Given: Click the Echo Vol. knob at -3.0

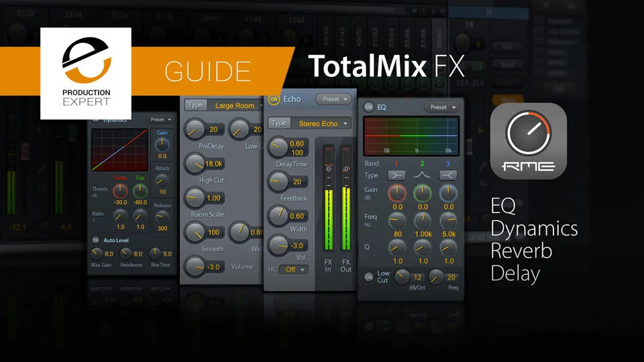Looking at the screenshot, I should click(x=278, y=245).
